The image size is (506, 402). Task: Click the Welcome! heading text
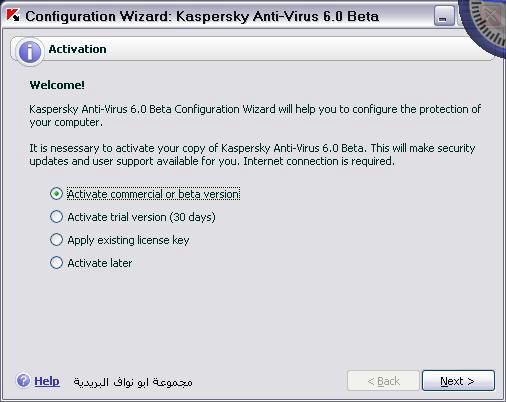click(57, 85)
